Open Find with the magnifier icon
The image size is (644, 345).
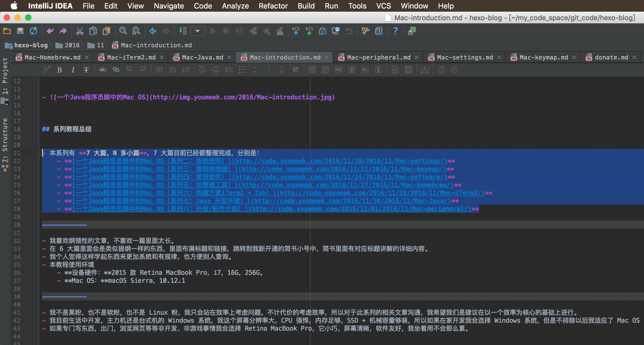tap(123, 31)
